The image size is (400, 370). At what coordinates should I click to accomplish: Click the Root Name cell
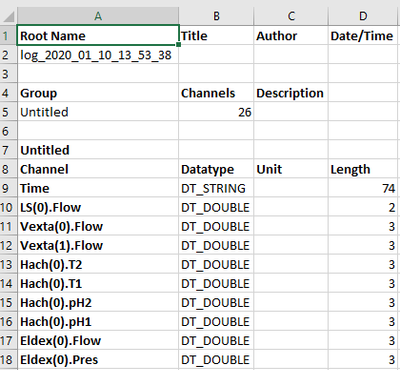(98, 35)
